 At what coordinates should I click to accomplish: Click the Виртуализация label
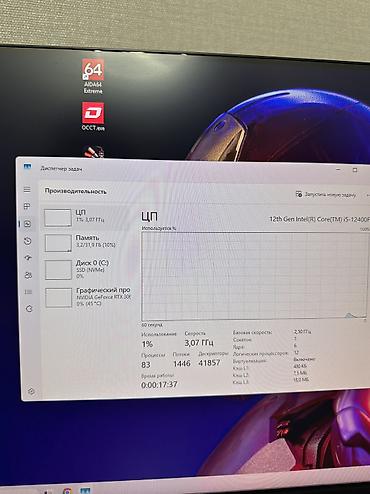(249, 361)
